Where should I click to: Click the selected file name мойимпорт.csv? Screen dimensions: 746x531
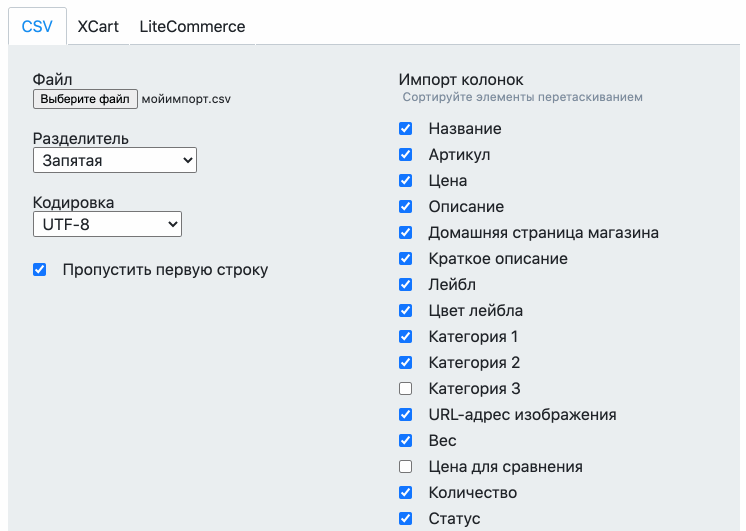click(x=186, y=99)
